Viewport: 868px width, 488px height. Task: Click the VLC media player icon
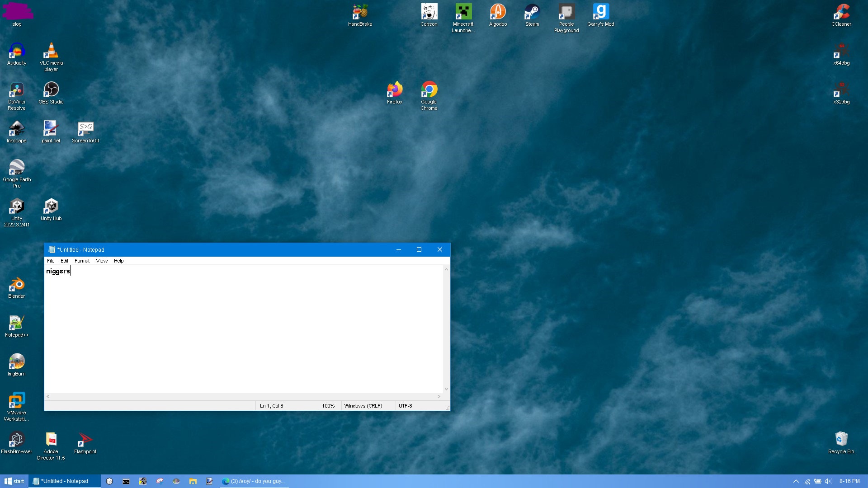(51, 52)
